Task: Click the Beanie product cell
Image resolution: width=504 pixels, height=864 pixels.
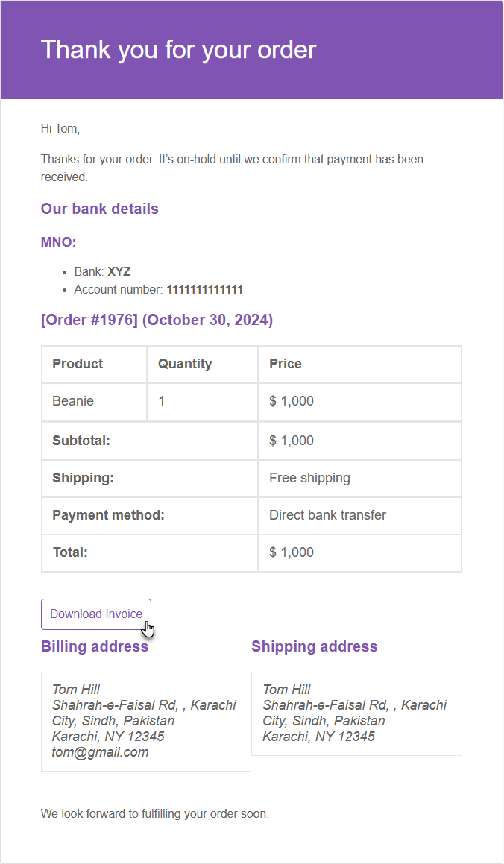Action: [x=94, y=401]
